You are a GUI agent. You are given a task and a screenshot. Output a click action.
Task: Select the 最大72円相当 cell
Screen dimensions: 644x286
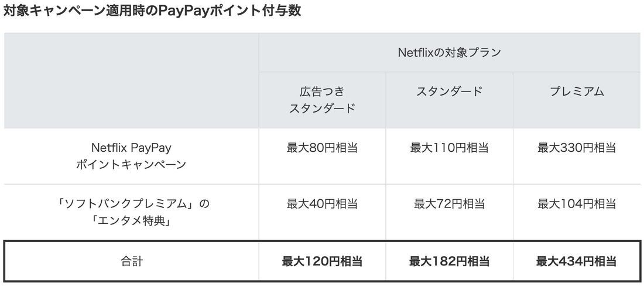point(449,204)
